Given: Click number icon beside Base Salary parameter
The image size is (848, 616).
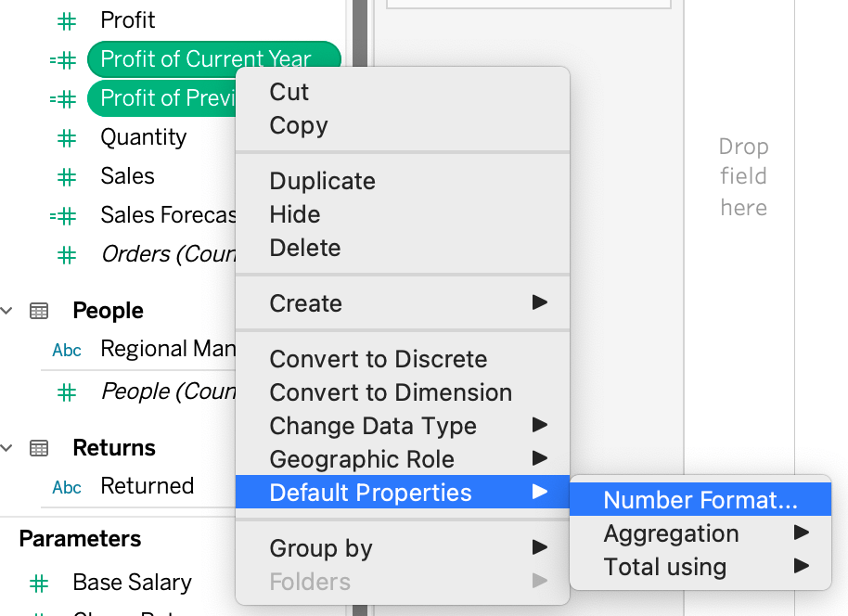Looking at the screenshot, I should [39, 584].
